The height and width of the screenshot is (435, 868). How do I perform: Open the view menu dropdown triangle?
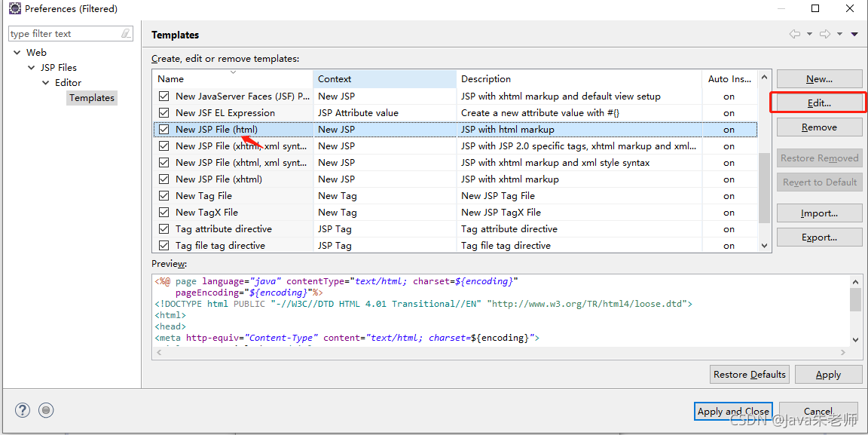click(854, 35)
